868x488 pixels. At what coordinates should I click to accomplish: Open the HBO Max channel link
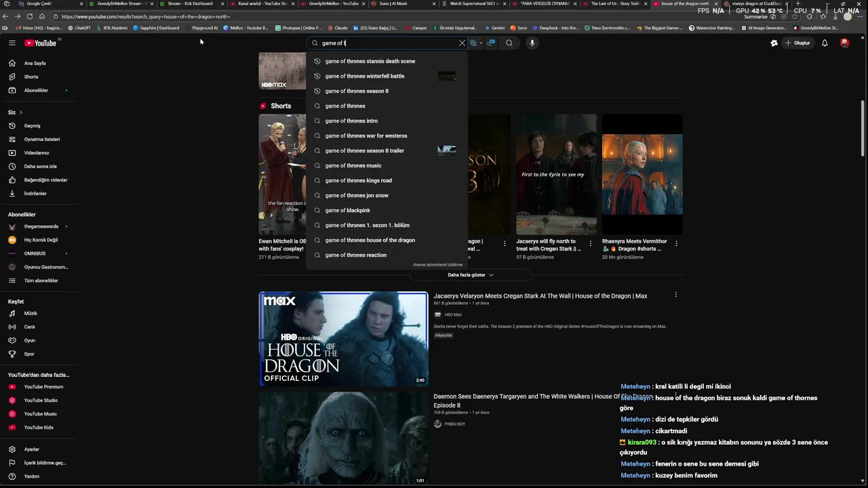click(x=452, y=314)
